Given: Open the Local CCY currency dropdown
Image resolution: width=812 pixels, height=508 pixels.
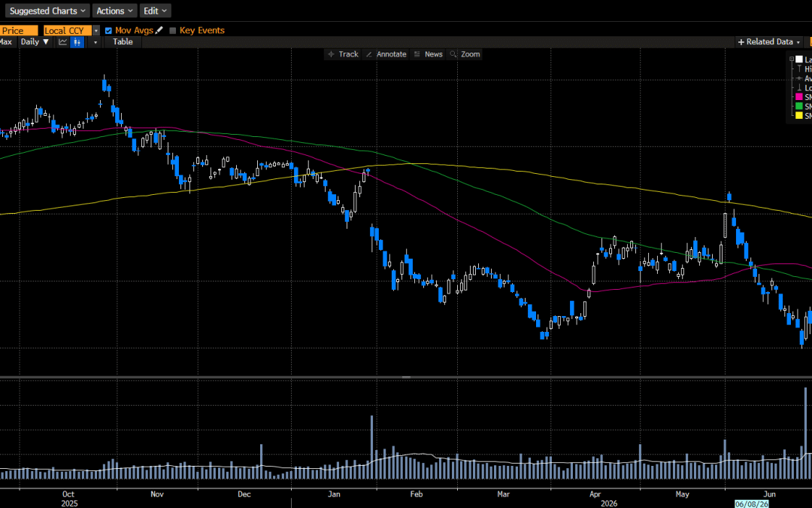Looking at the screenshot, I should (95, 31).
